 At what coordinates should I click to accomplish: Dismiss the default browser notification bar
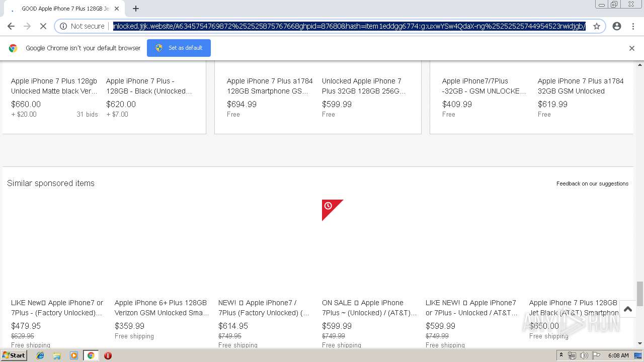tap(632, 48)
